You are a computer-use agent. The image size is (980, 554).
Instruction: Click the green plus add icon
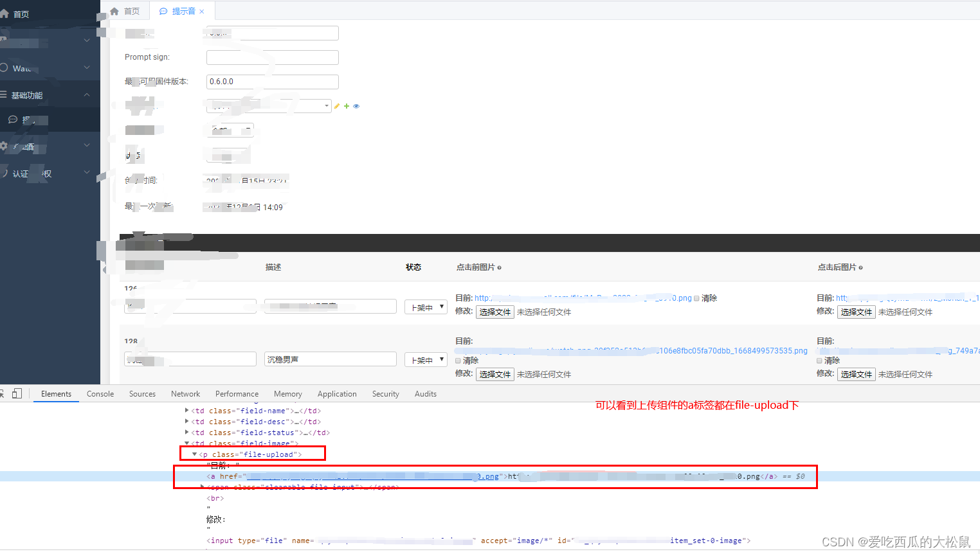(x=347, y=106)
